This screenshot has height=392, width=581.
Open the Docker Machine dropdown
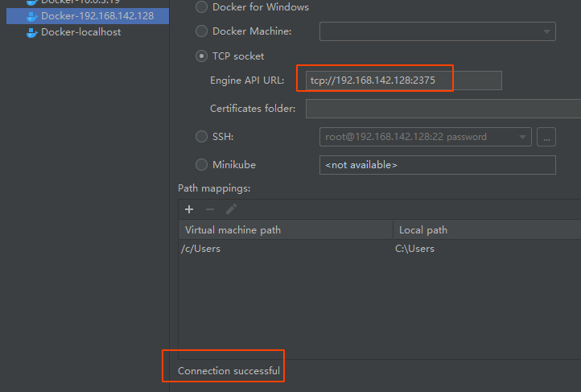[437, 31]
